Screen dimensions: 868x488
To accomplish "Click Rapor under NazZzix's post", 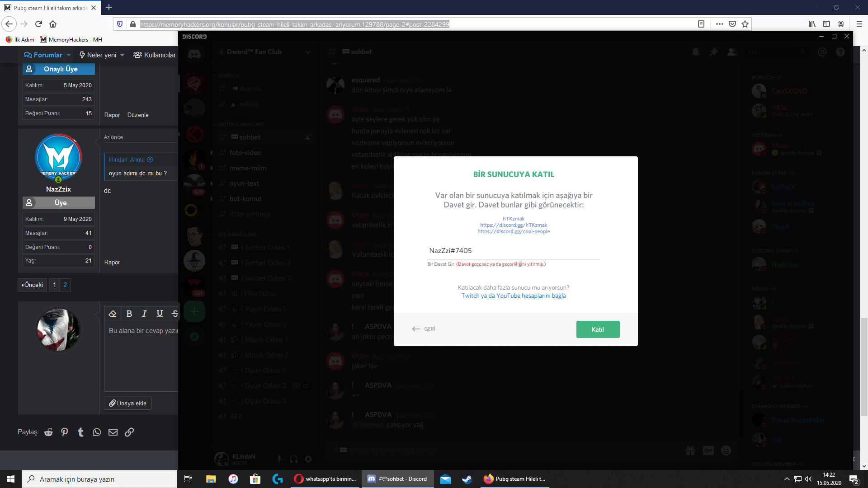I will point(112,262).
